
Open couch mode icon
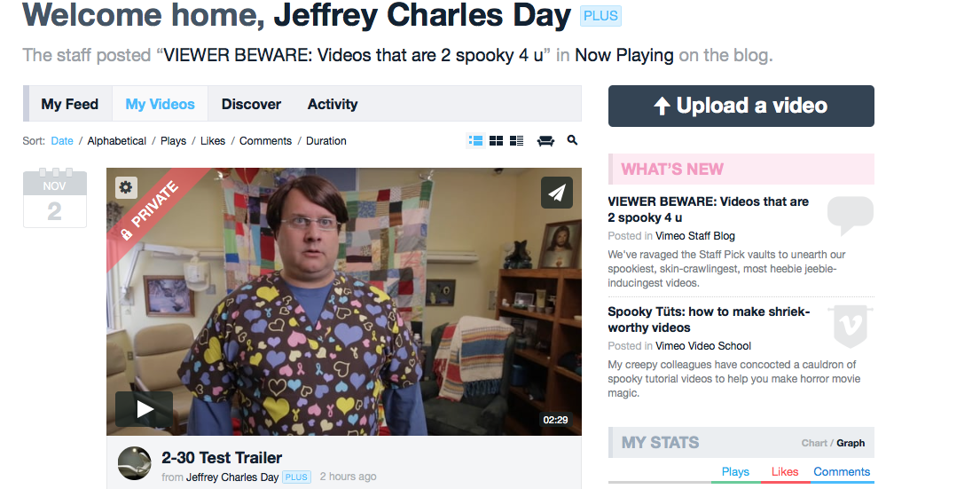pos(545,141)
